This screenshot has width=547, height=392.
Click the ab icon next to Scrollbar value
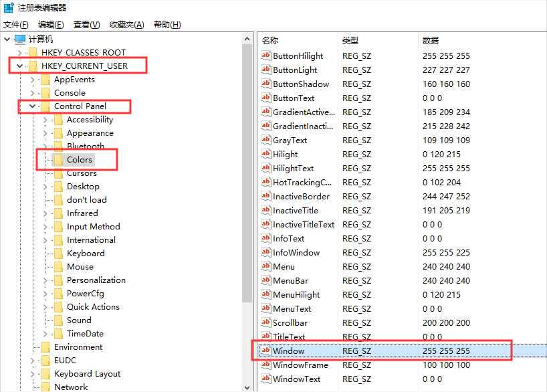point(265,322)
